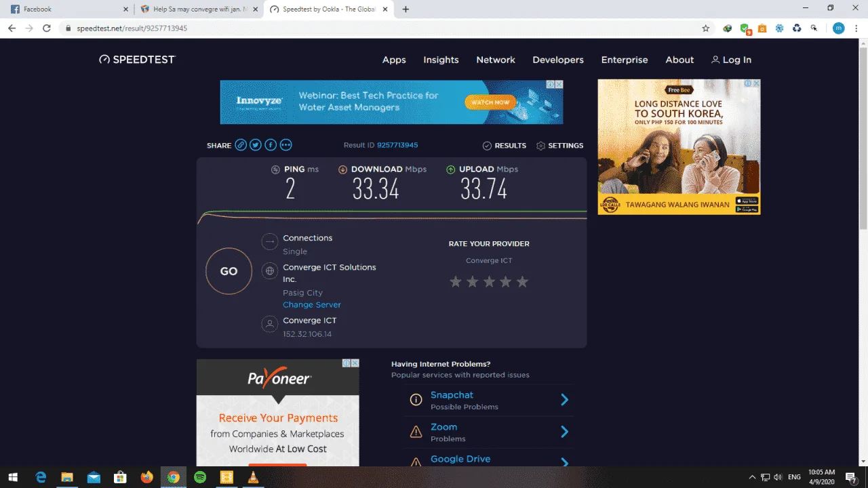Viewport: 868px width, 488px height.
Task: Open the Network menu
Action: [x=496, y=60]
